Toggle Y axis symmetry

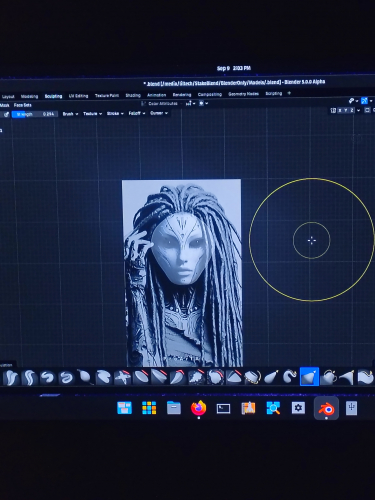(346, 110)
